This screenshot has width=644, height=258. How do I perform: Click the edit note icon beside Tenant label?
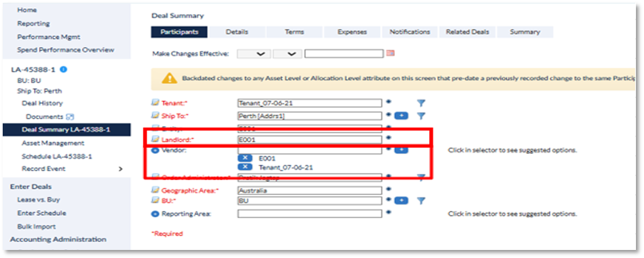point(155,103)
